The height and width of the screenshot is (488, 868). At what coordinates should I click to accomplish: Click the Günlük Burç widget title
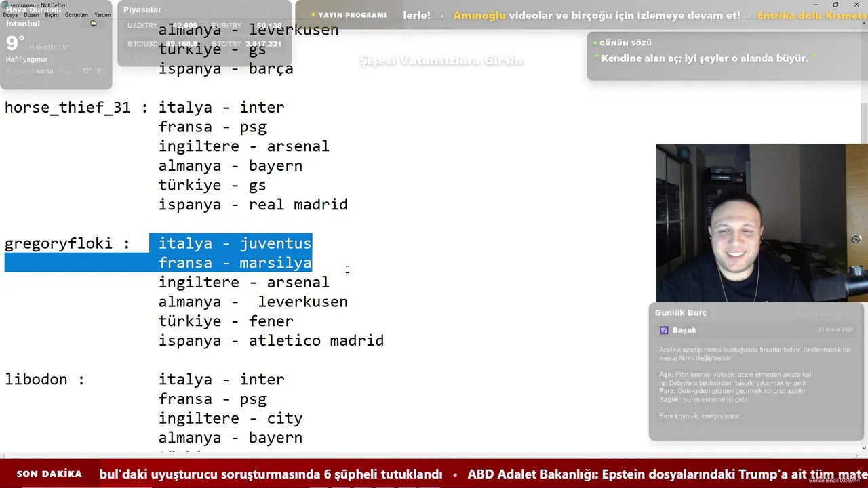pyautogui.click(x=681, y=312)
